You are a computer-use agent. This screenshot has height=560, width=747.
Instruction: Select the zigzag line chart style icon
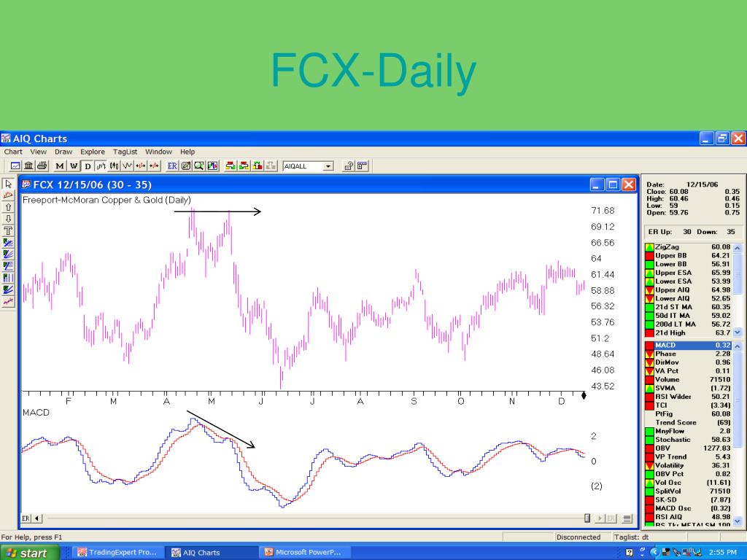(x=127, y=166)
